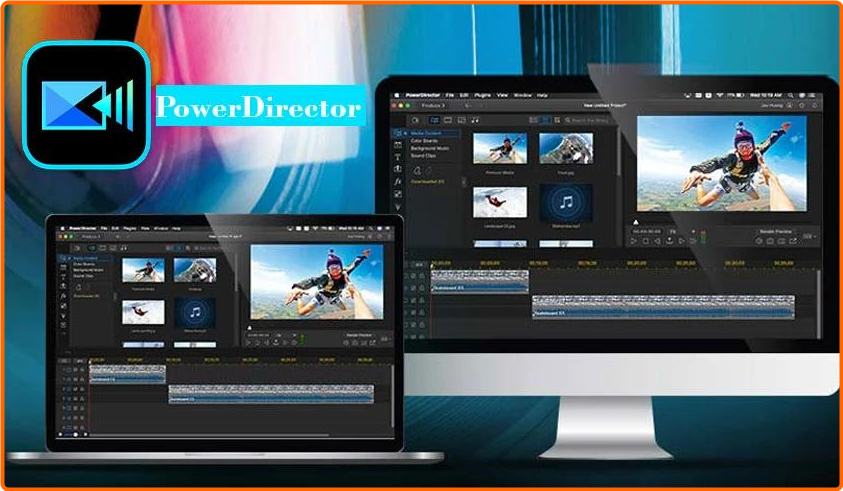Open the Transition Room icon on iMac sidebar
Image resolution: width=843 pixels, height=491 pixels.
398,169
